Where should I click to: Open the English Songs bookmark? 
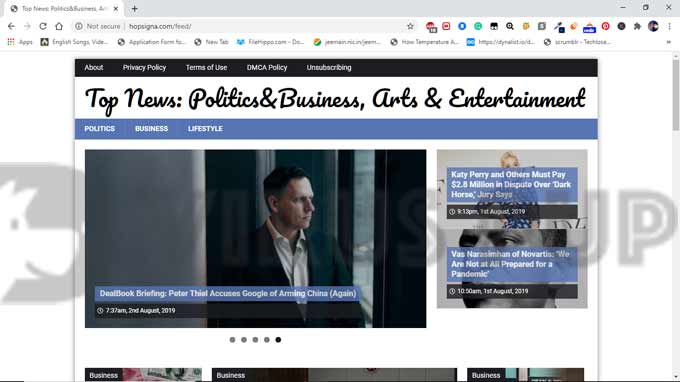[x=74, y=42]
